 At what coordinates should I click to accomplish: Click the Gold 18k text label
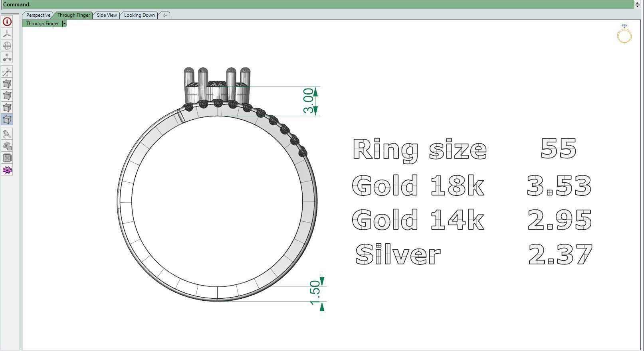(418, 185)
